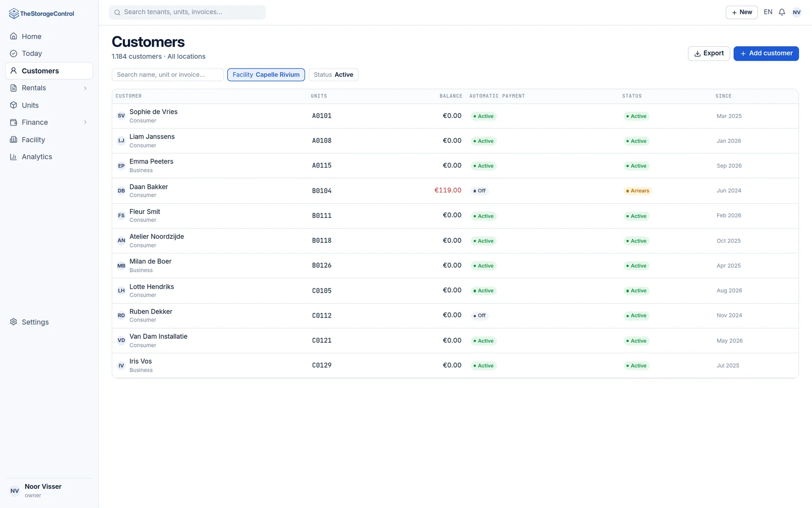Click unit B0104
Screen dimensions: 812x508
coord(322,191)
